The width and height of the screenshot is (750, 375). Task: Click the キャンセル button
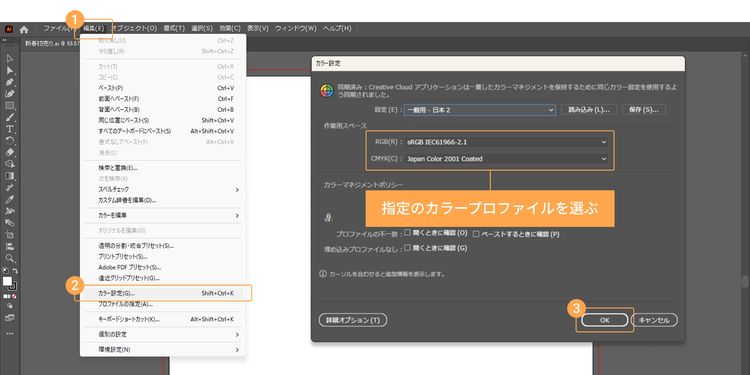[654, 320]
